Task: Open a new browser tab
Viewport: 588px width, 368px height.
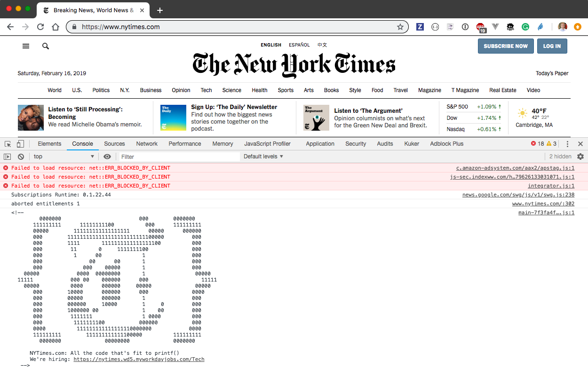Action: tap(160, 10)
